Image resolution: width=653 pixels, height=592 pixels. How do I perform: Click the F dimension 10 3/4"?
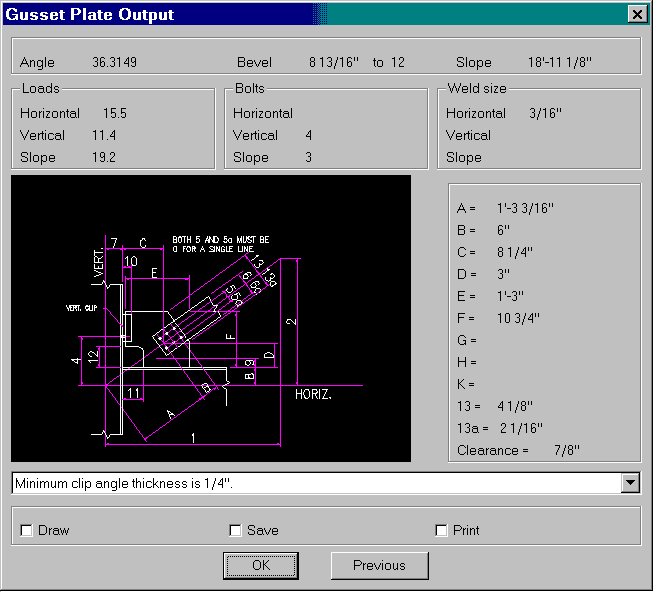point(518,318)
